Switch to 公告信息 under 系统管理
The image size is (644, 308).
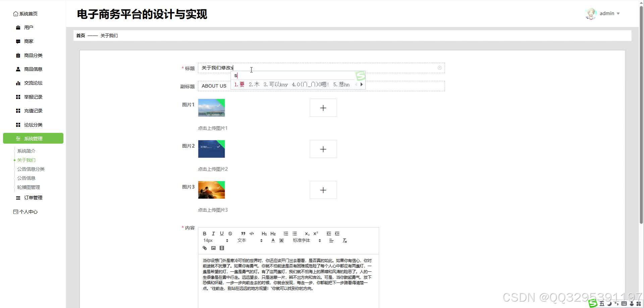click(26, 178)
